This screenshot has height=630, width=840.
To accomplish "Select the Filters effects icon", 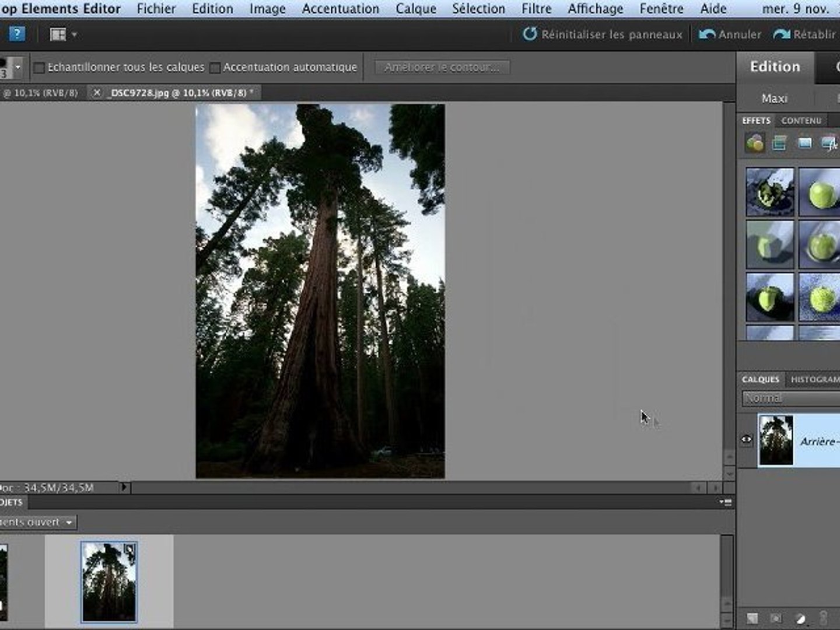I will tap(754, 143).
